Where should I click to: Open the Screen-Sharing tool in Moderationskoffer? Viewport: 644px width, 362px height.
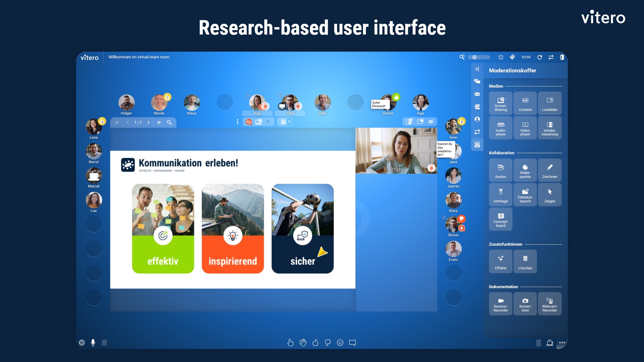(x=500, y=103)
